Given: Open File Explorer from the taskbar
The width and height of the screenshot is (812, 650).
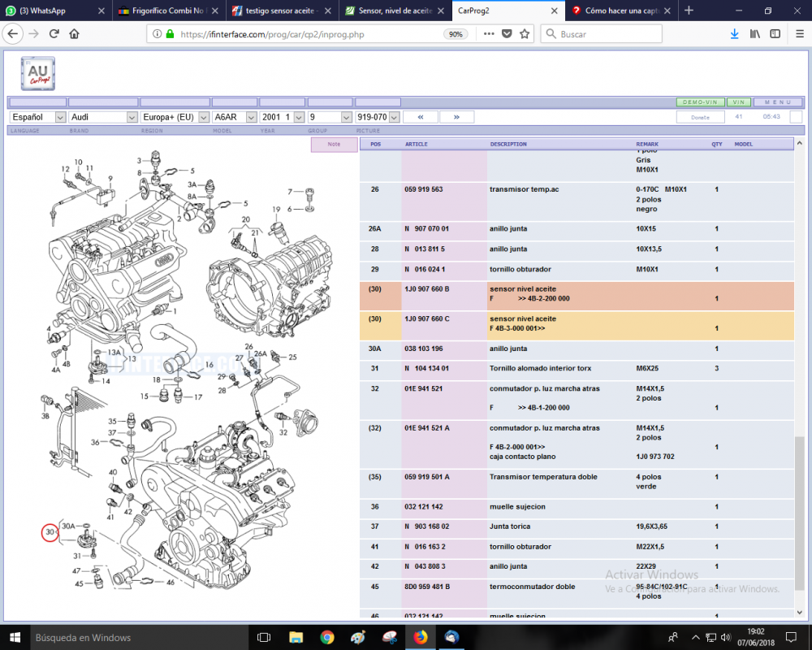Looking at the screenshot, I should 296,637.
